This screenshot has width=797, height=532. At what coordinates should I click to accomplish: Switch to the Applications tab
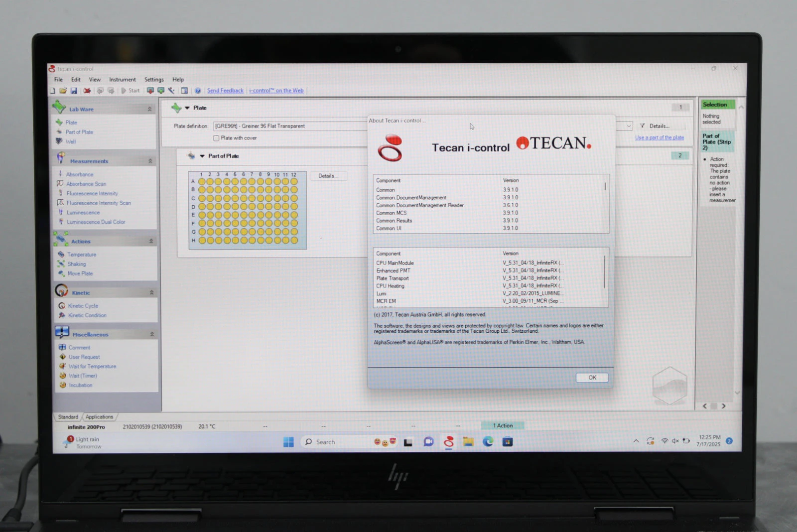(x=99, y=417)
